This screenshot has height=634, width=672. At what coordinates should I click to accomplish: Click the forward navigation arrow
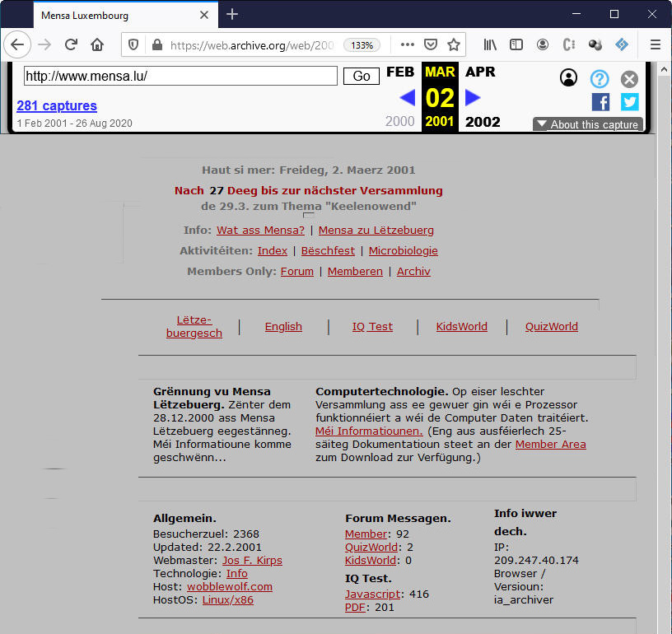[x=44, y=44]
